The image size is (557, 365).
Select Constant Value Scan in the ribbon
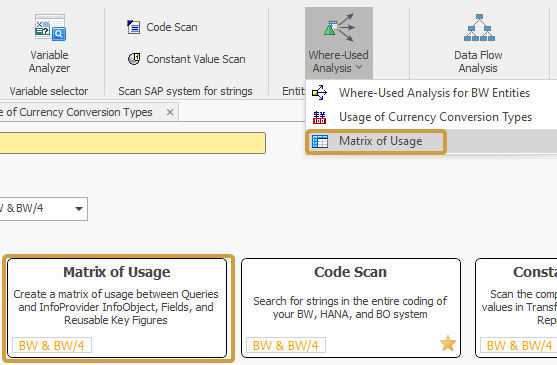tap(186, 59)
